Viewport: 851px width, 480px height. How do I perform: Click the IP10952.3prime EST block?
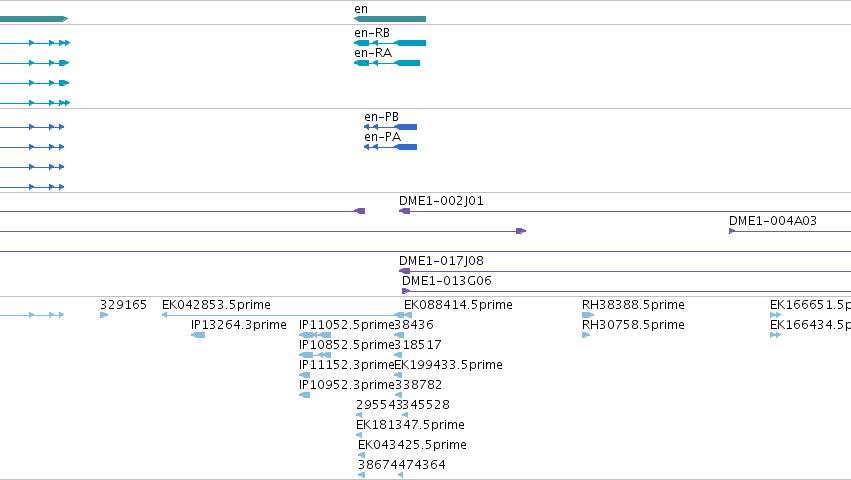pyautogui.click(x=304, y=395)
